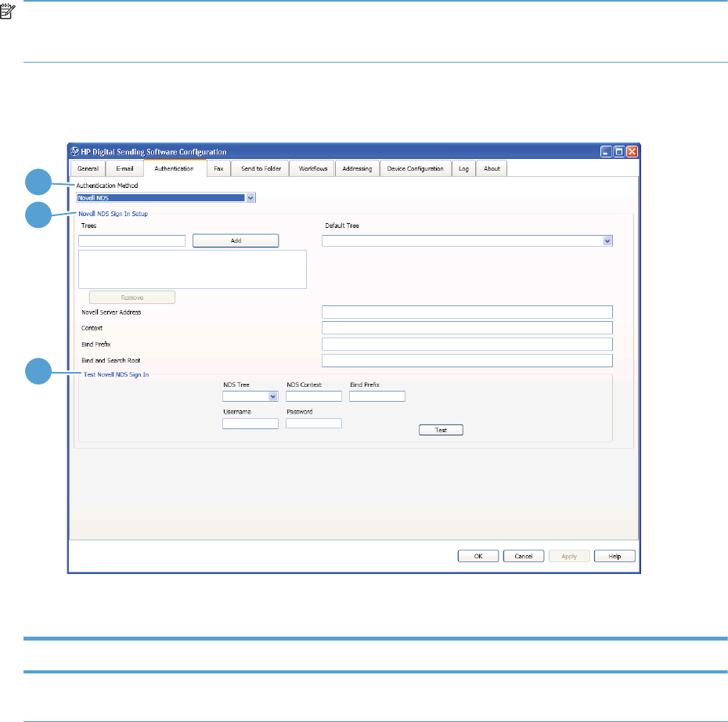Open the About tab
This screenshot has height=722, width=728.
click(492, 168)
